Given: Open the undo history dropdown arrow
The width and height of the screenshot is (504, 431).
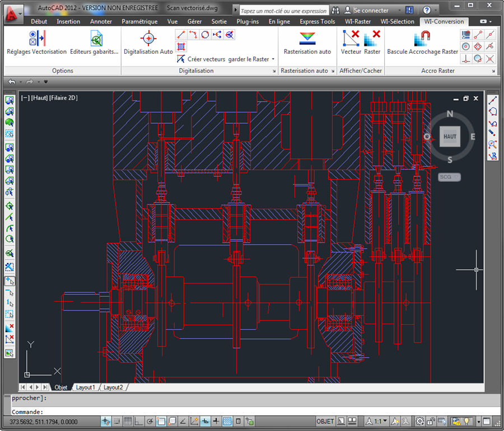Looking at the screenshot, I should pos(21,82).
